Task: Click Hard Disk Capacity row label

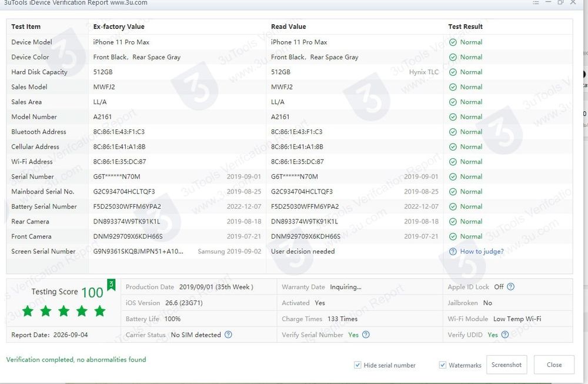Action: pos(39,72)
